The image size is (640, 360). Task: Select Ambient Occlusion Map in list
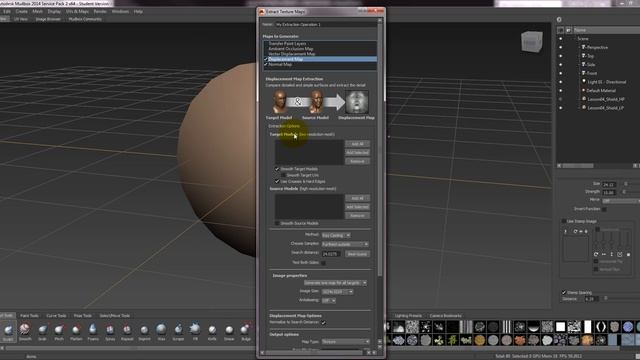(x=291, y=49)
